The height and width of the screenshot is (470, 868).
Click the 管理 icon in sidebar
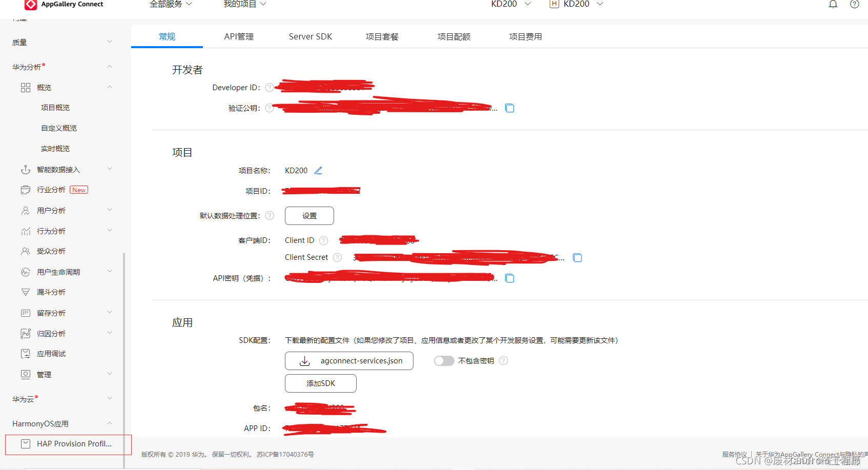pos(26,375)
